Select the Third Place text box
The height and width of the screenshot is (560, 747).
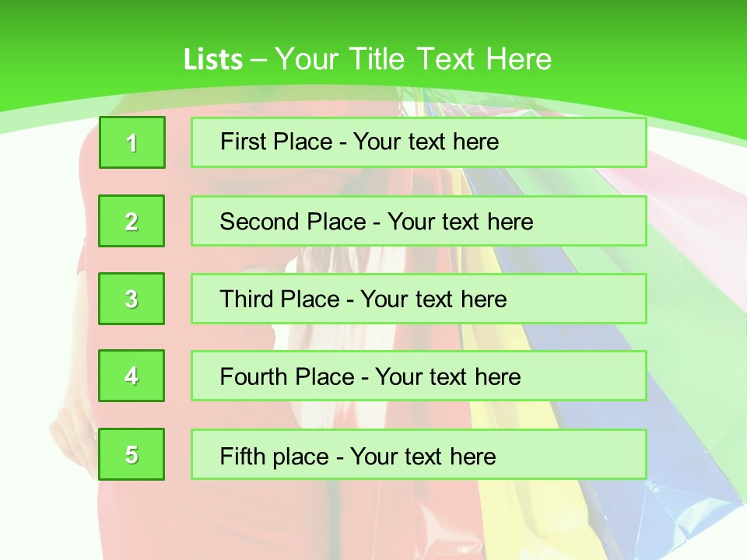click(x=419, y=299)
